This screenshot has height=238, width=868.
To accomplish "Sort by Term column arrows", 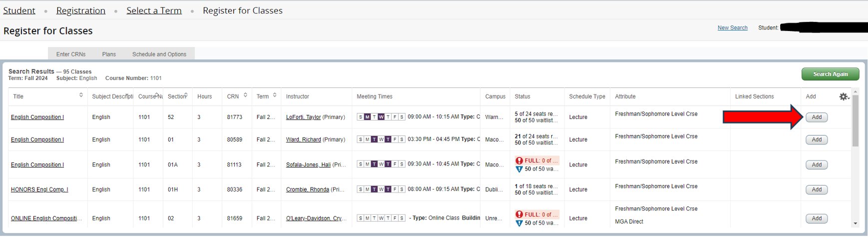I will click(275, 95).
